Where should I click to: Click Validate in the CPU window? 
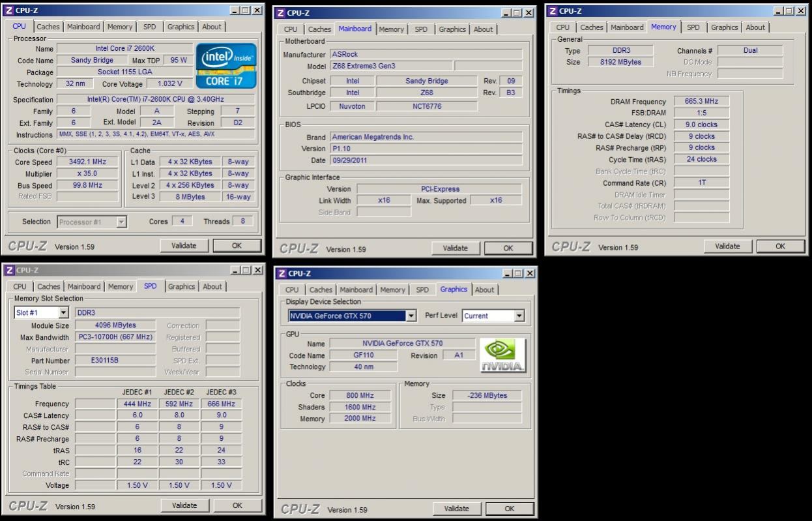[184, 246]
